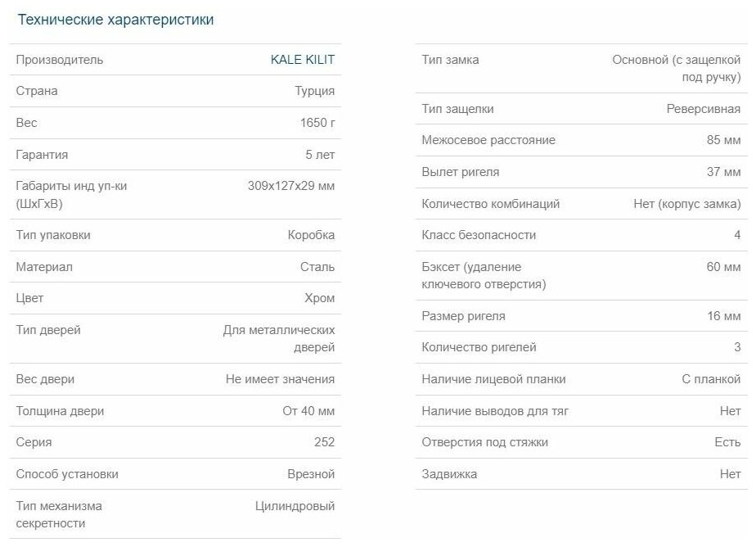The width and height of the screenshot is (756, 547).
Task: Select the 309x127x29 мм dimensions value
Action: [290, 186]
